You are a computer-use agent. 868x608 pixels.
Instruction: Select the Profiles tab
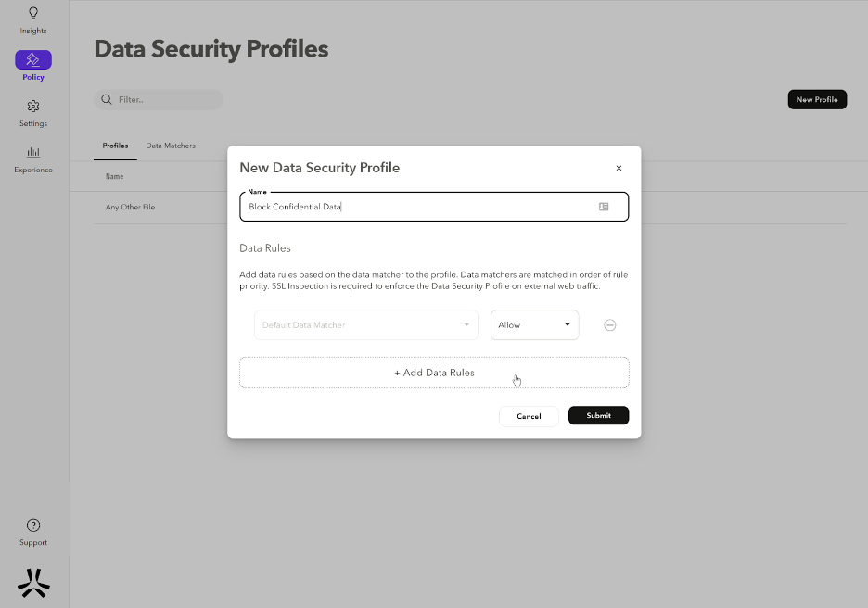click(x=115, y=146)
